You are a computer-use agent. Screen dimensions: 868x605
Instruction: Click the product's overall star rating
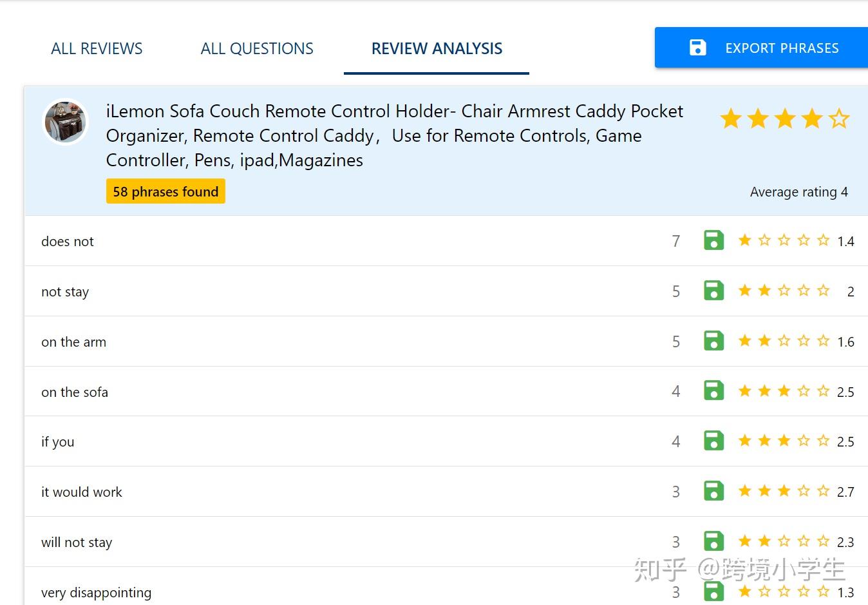(x=784, y=119)
